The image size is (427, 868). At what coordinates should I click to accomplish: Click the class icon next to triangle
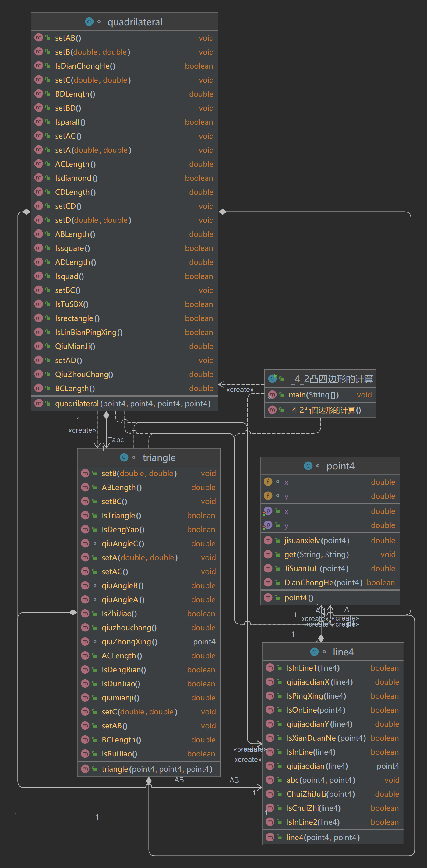(124, 457)
